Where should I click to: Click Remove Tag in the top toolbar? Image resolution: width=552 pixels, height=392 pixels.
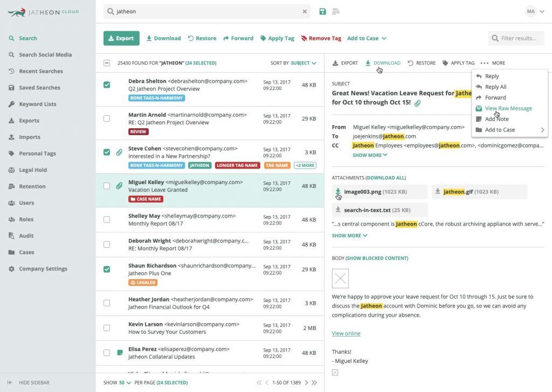(x=321, y=38)
